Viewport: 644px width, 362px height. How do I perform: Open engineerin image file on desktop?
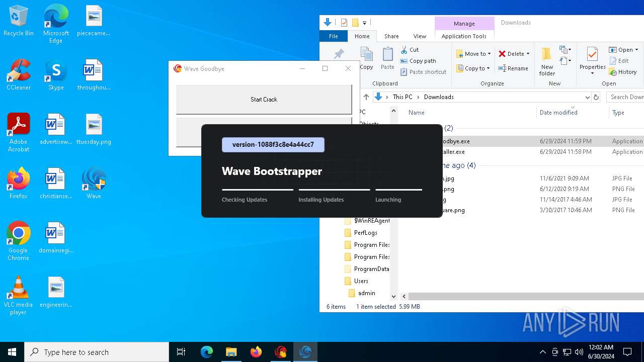tap(56, 293)
